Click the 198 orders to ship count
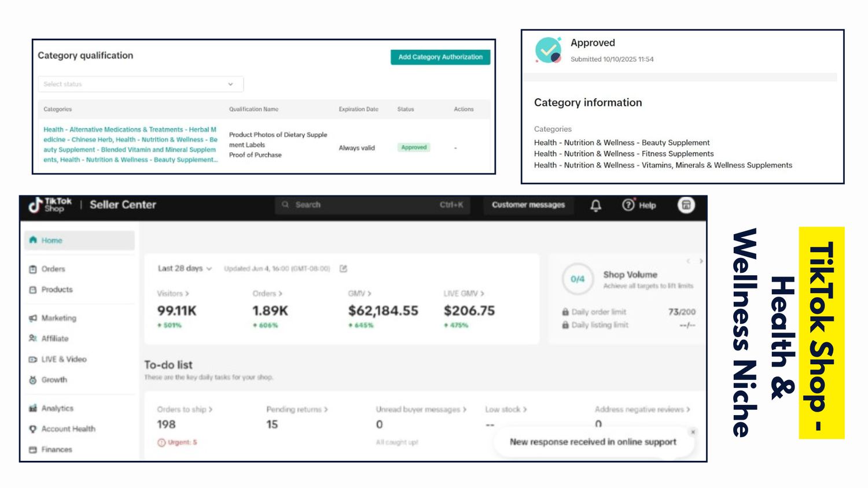Viewport: 868px width, 488px height. coord(166,424)
